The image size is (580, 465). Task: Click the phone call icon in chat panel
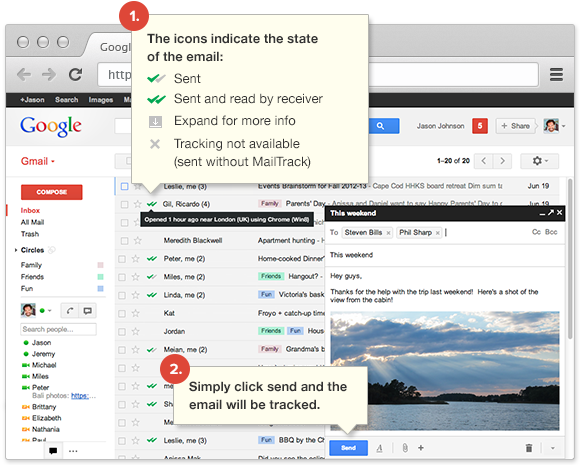70,311
